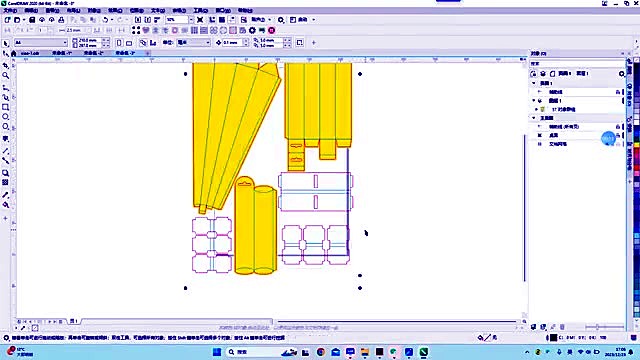Click the black gear plugin icon
The height and width of the screenshot is (360, 640).
coord(252,30)
